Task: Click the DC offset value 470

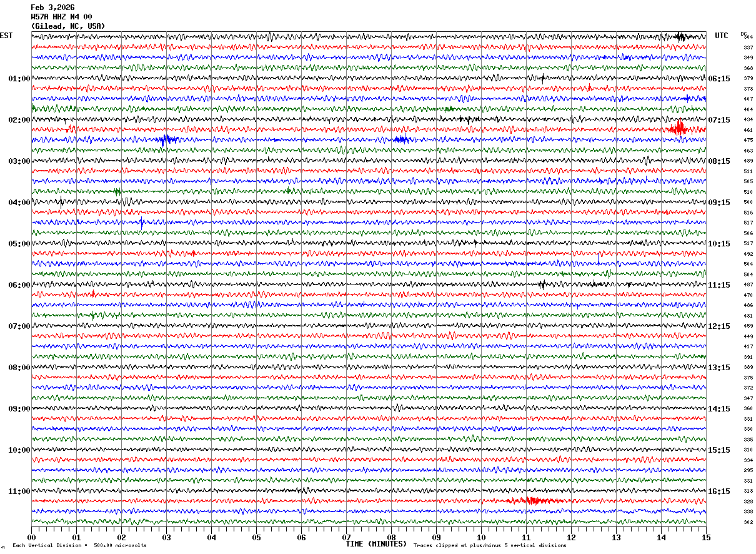Action: pos(749,295)
